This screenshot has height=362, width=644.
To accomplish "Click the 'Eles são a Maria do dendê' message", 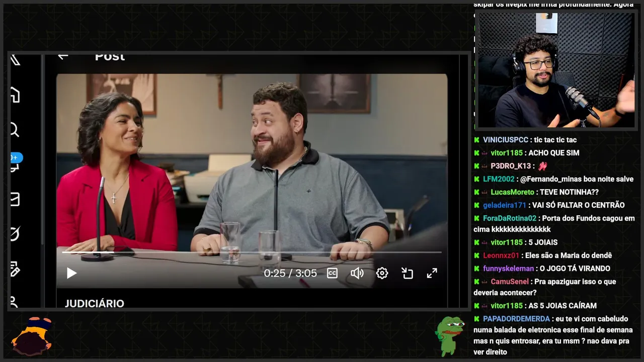I will coord(569,255).
